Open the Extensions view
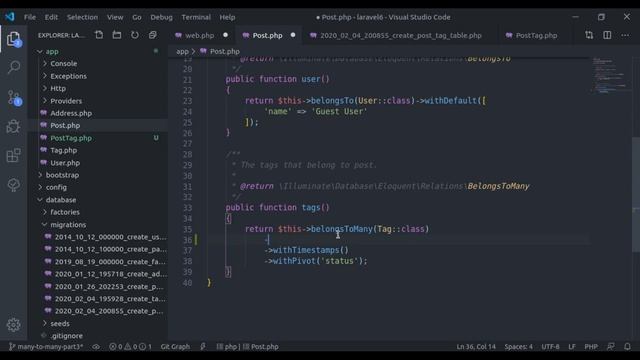This screenshot has width=640, height=360. [13, 155]
